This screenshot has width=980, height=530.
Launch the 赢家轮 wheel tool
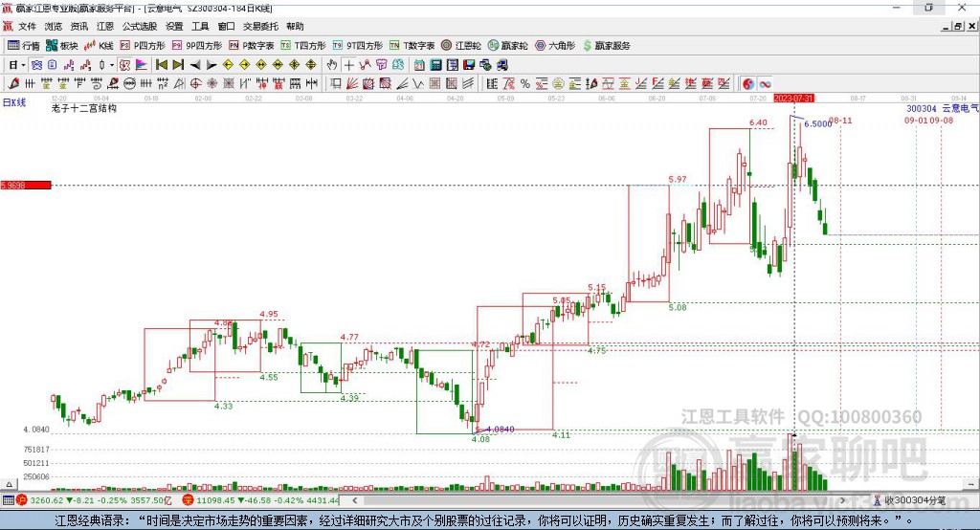click(508, 46)
